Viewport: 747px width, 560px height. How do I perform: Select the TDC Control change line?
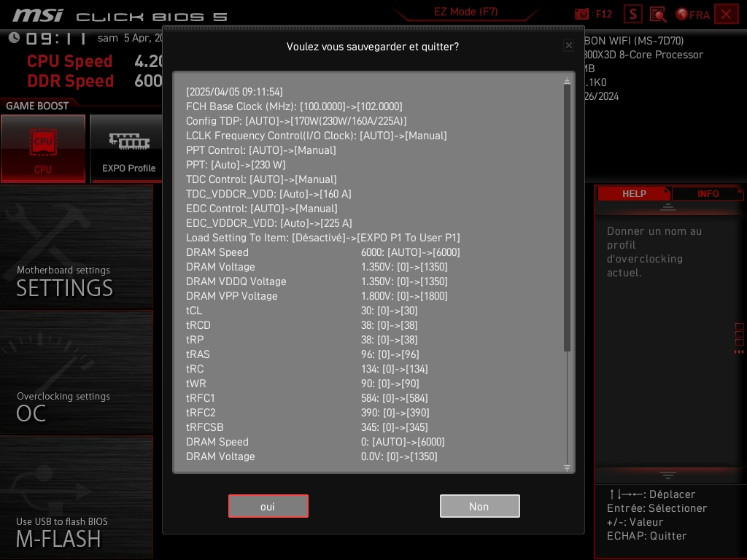(x=261, y=179)
